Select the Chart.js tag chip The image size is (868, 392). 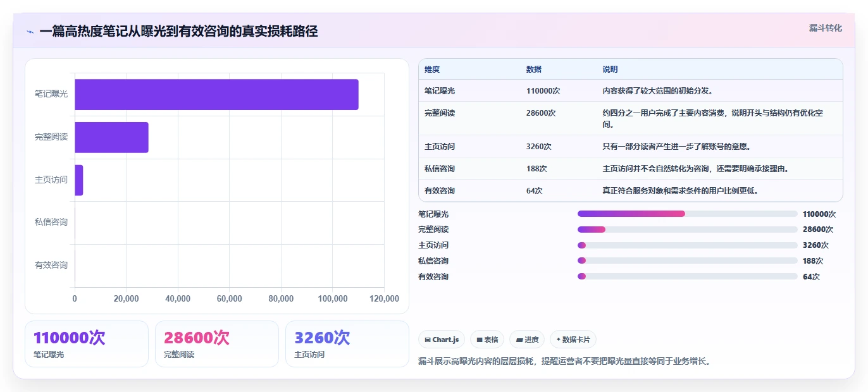442,340
